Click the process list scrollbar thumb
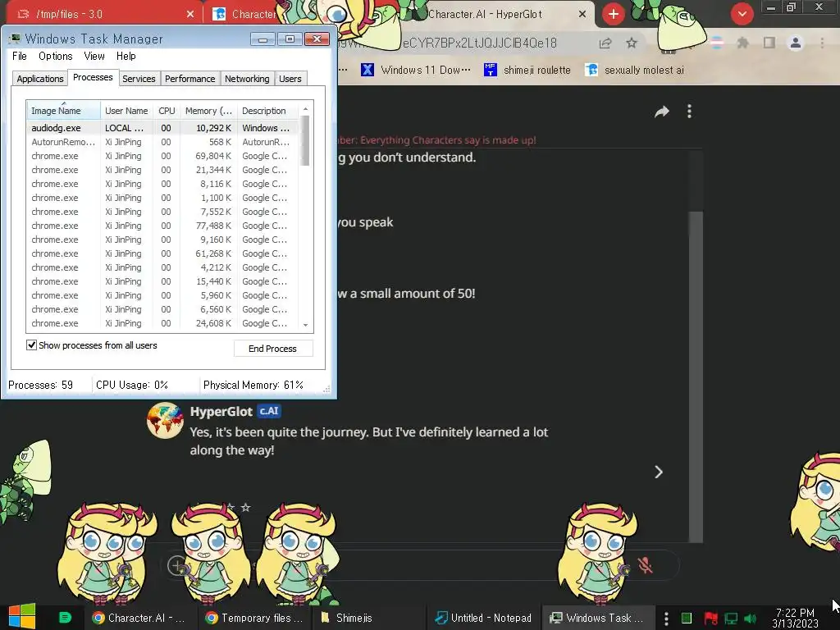Image resolution: width=840 pixels, height=630 pixels. (x=305, y=141)
